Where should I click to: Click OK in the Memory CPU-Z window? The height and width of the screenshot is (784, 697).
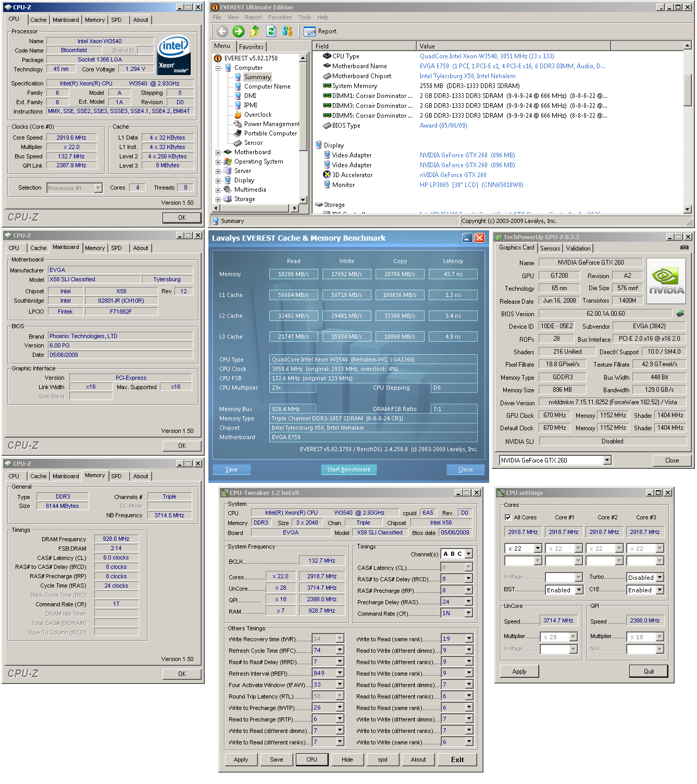point(182,674)
